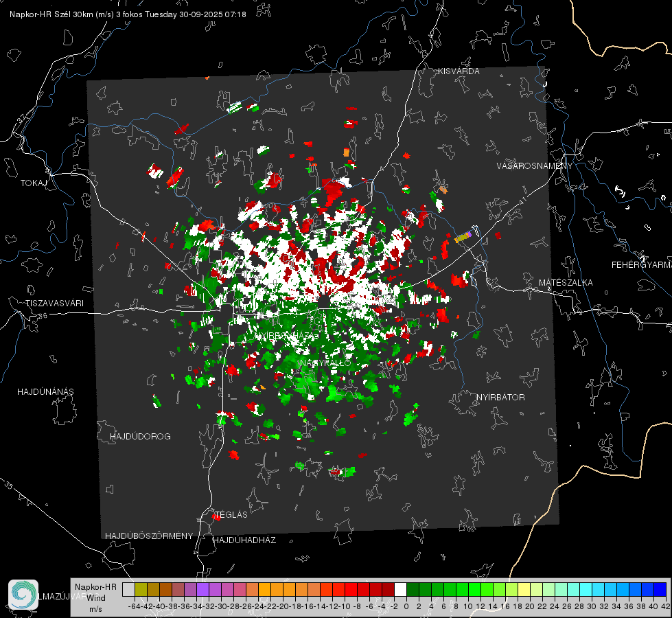
Task: Click the NAGYKÁLLÓ label on the radar
Action: (x=326, y=363)
